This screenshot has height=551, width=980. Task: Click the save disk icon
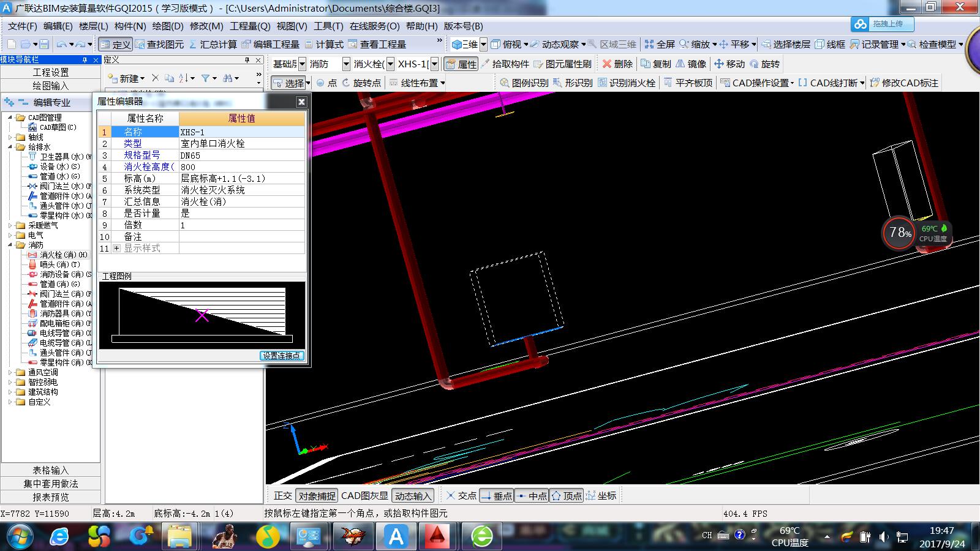[x=44, y=44]
